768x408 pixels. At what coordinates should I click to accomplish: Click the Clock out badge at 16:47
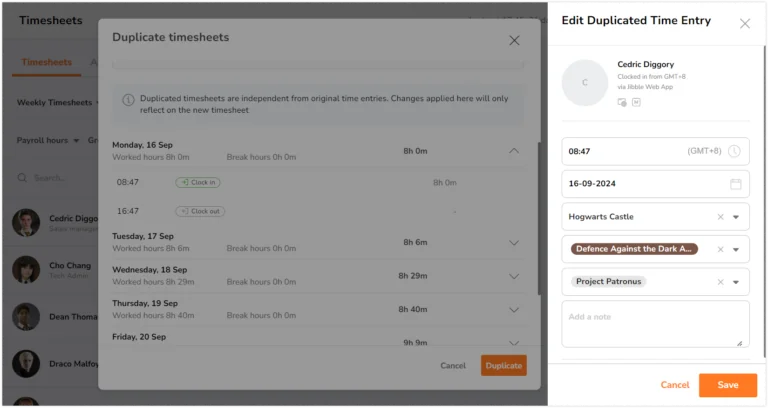pyautogui.click(x=200, y=211)
